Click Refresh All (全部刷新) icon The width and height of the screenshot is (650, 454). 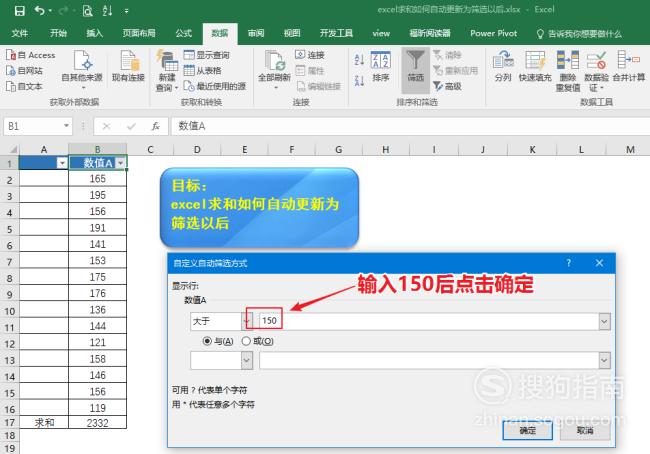coord(274,69)
